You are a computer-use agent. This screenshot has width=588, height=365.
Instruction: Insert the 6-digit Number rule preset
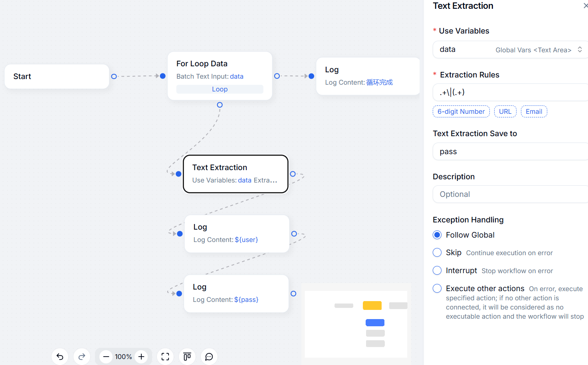coord(461,111)
